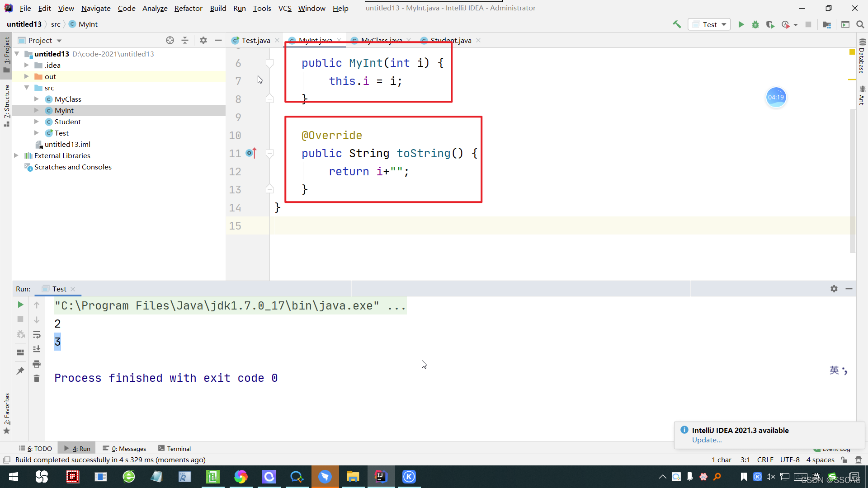Open Search Everywhere magnifier icon
Viewport: 868px width, 488px height.
[860, 24]
